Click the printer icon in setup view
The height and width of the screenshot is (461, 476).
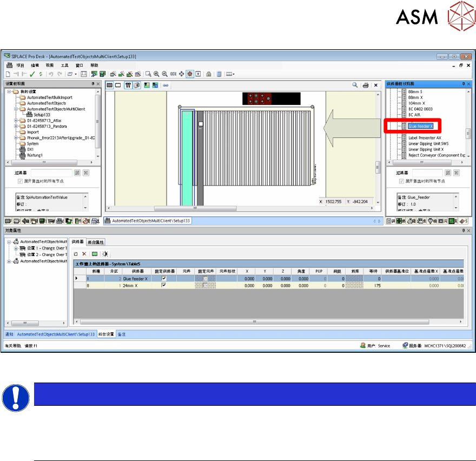[366, 85]
